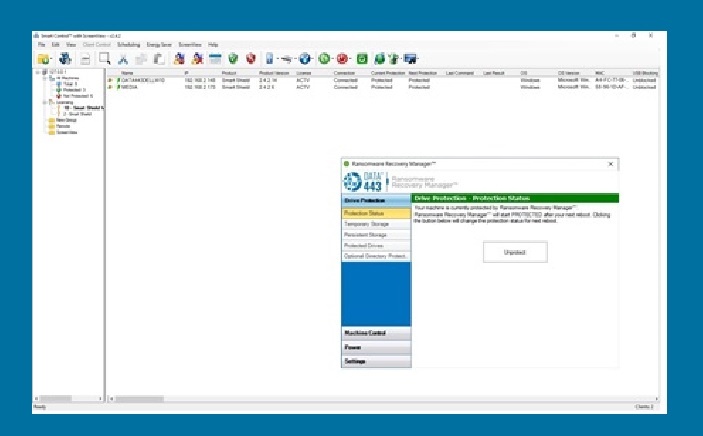Click the DATA443 logo in Recovery Manager
703x436 pixels.
[363, 182]
